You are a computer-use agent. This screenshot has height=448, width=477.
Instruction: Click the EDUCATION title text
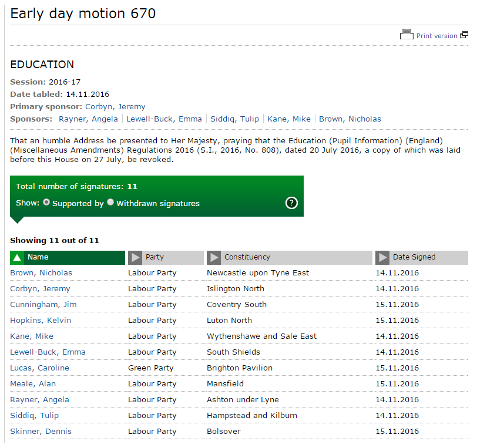[x=42, y=65]
